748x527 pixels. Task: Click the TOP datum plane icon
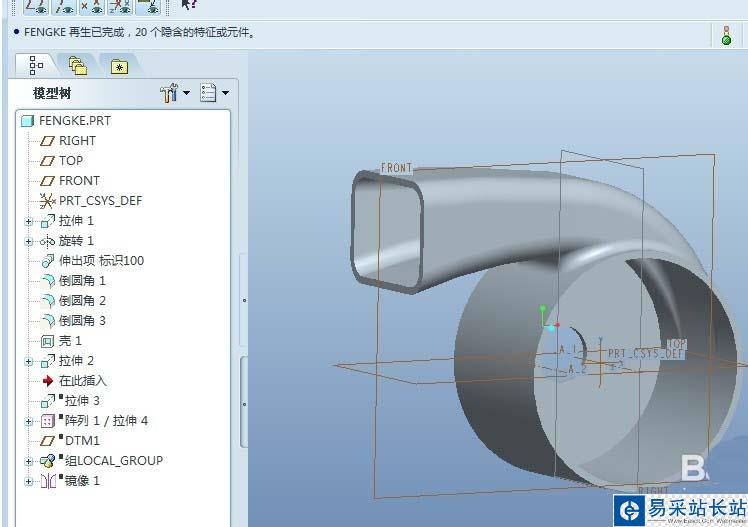tap(47, 161)
